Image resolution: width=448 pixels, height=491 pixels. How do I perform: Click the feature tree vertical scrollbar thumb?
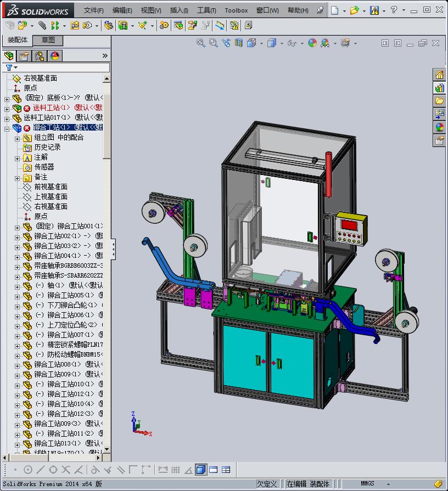tap(107, 127)
